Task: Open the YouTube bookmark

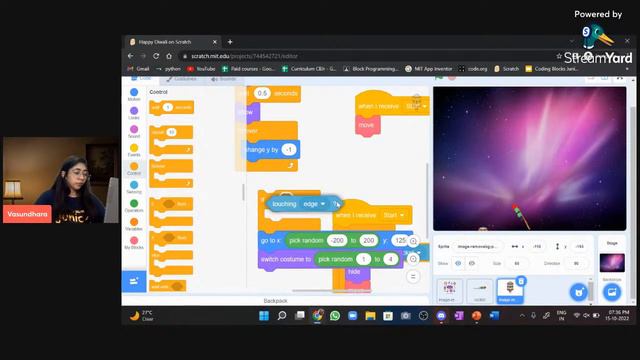Action: pos(201,69)
